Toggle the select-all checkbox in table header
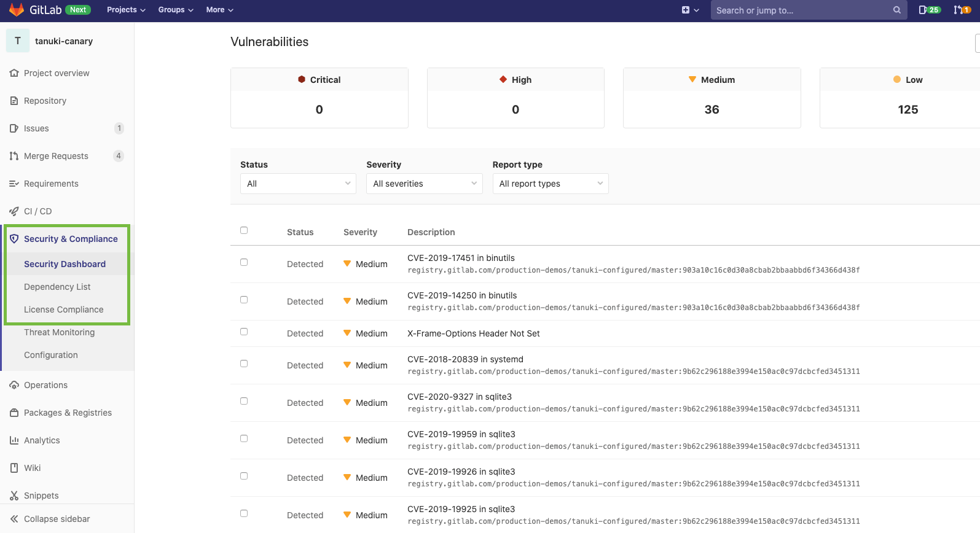 coord(244,230)
